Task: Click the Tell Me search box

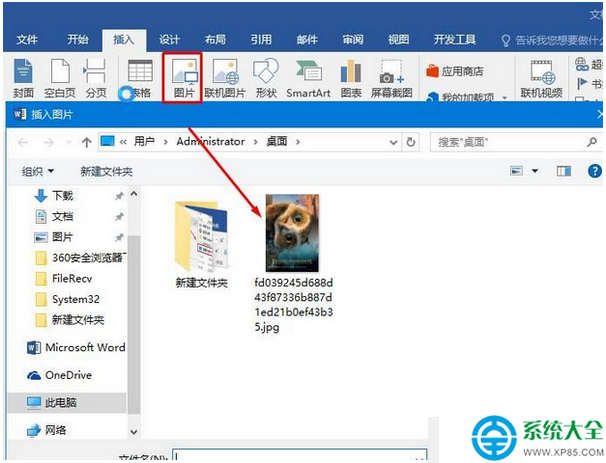Action: (x=552, y=40)
